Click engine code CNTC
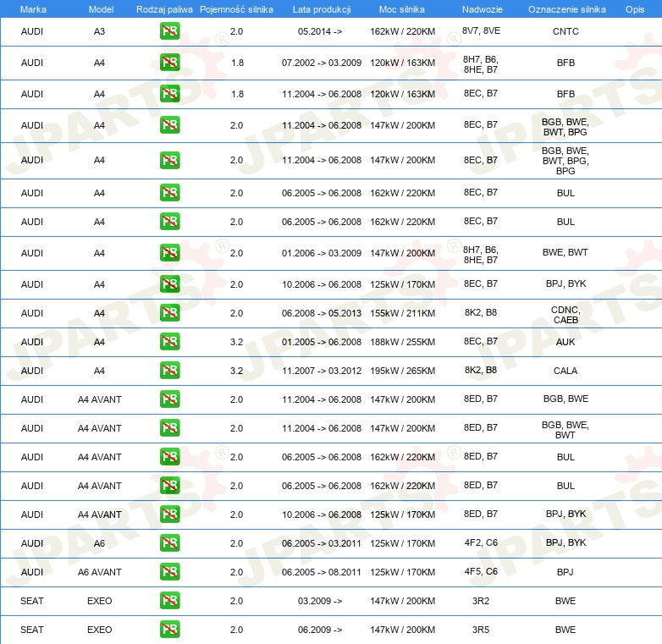662x644 pixels. (565, 31)
